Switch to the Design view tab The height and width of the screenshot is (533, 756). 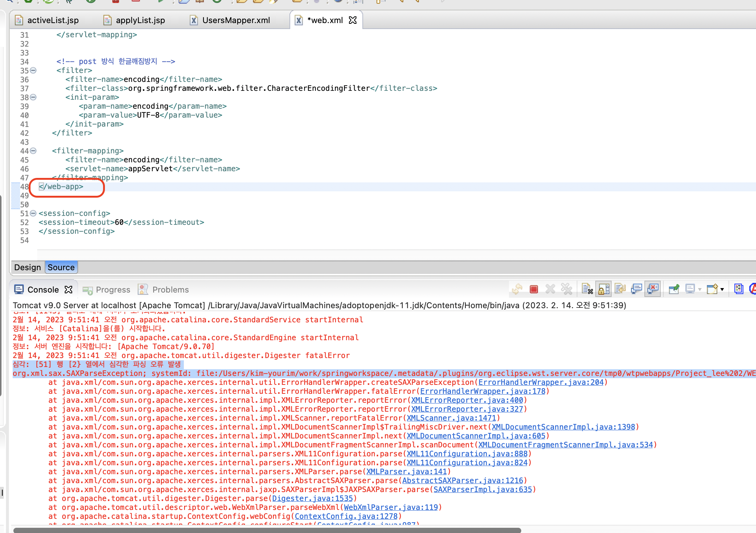(x=28, y=267)
